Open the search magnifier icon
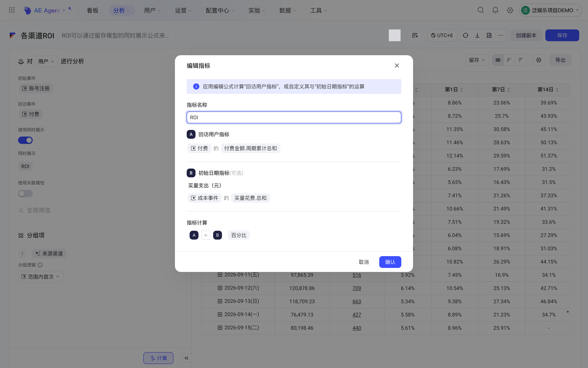 [x=481, y=10]
